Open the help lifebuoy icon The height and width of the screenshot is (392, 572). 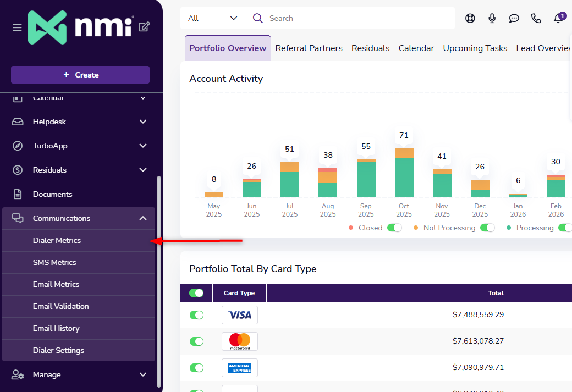tap(470, 18)
